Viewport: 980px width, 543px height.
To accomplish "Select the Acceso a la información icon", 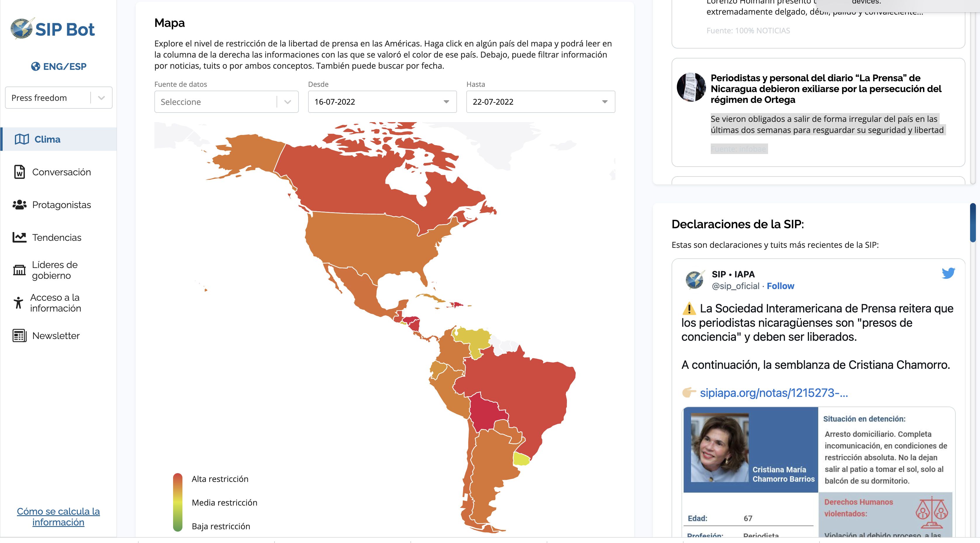I will pos(18,303).
